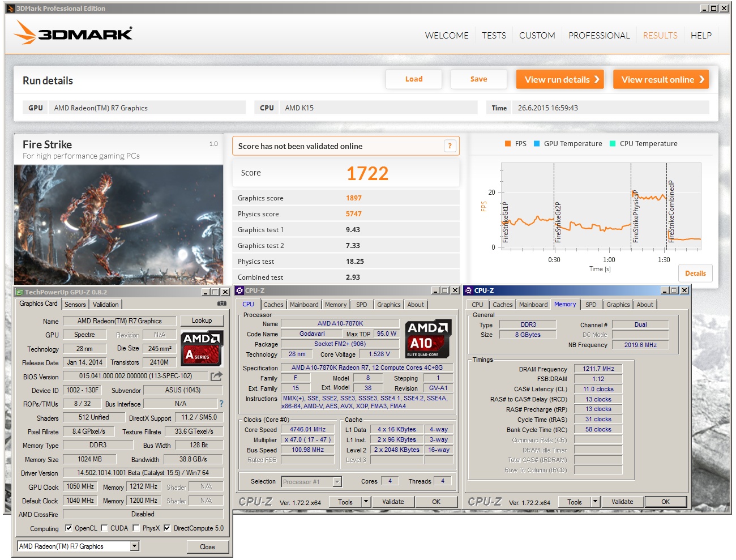Viewport: 736px width, 560px height.
Task: Click the GPU Temperature blue legend swatch
Action: [x=537, y=144]
